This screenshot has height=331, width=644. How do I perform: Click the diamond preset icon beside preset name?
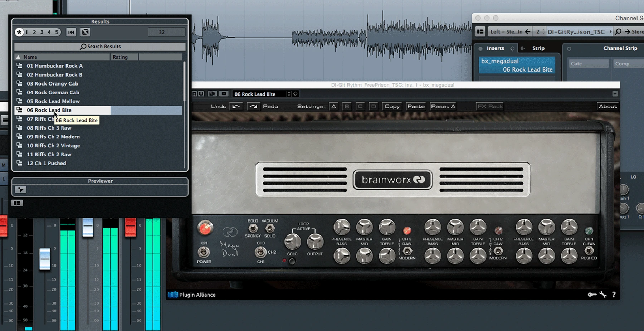click(295, 94)
